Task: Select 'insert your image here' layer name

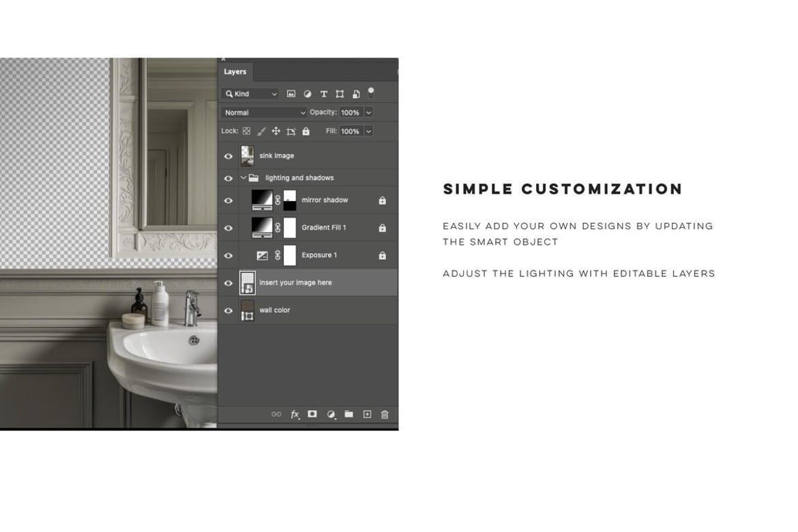Action: coord(296,282)
